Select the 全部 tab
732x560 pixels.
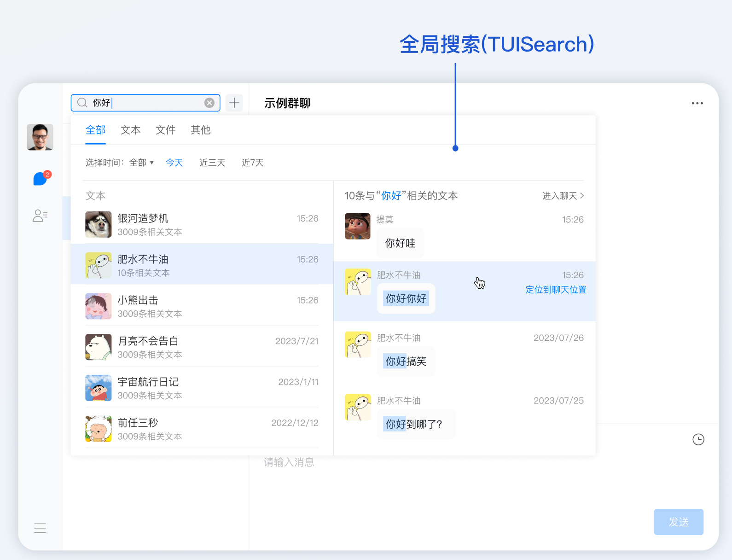pos(96,130)
